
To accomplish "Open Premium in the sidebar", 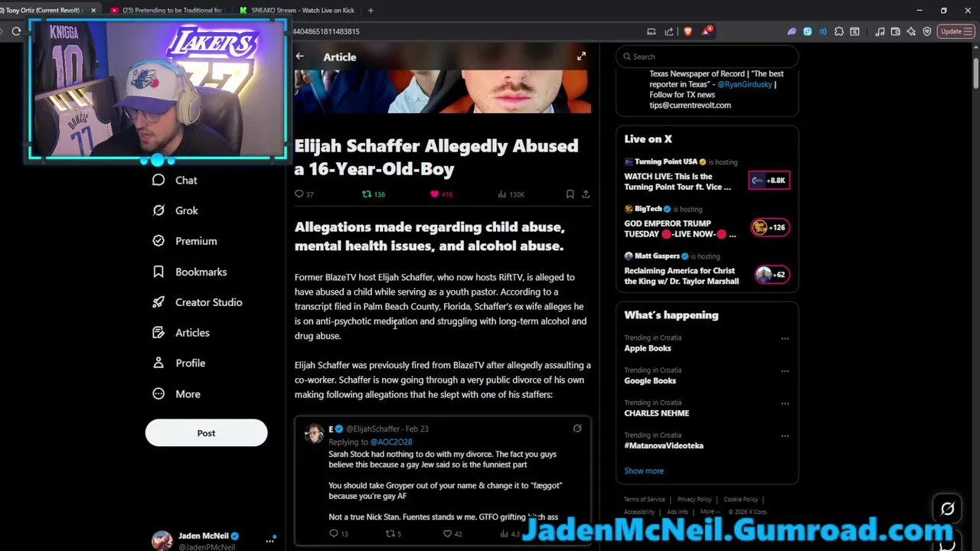I will [184, 241].
